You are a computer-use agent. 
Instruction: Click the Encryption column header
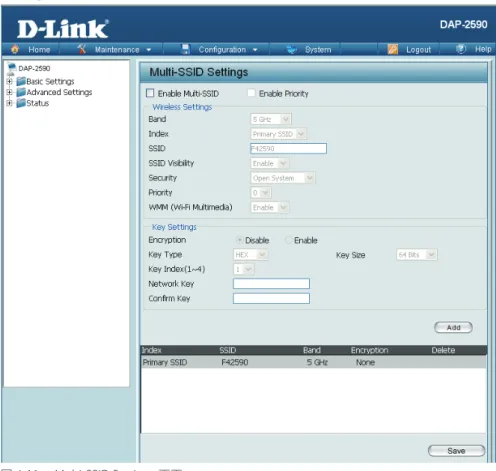pos(369,350)
